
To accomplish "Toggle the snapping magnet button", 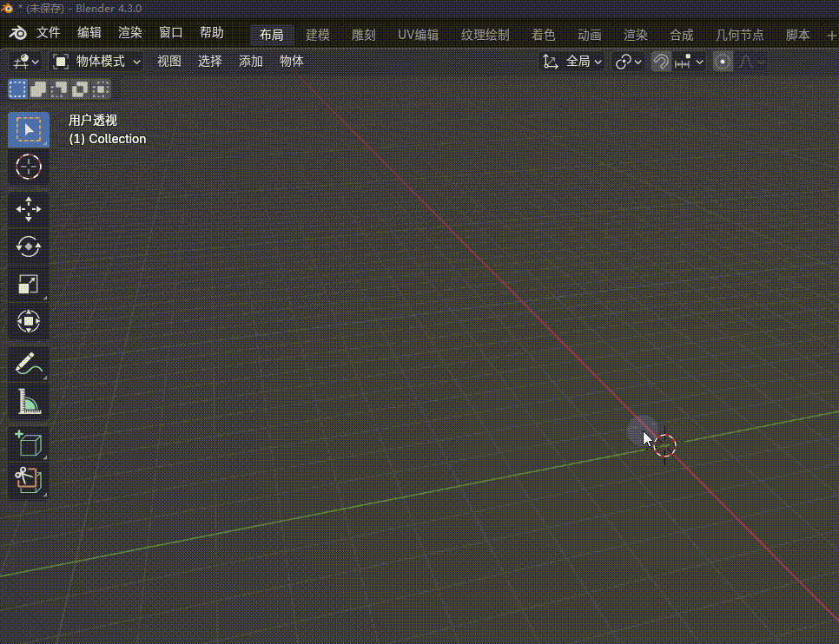I will click(661, 62).
